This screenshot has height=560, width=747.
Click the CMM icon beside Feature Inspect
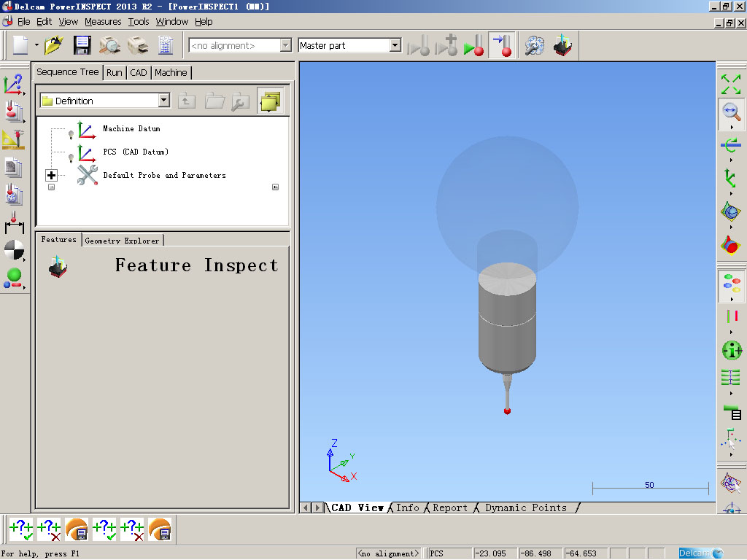click(58, 267)
